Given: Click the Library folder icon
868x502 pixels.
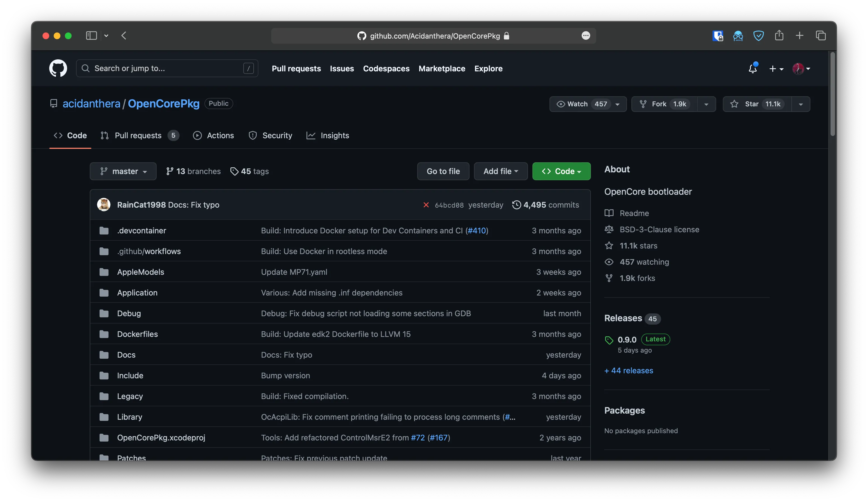Looking at the screenshot, I should (104, 417).
